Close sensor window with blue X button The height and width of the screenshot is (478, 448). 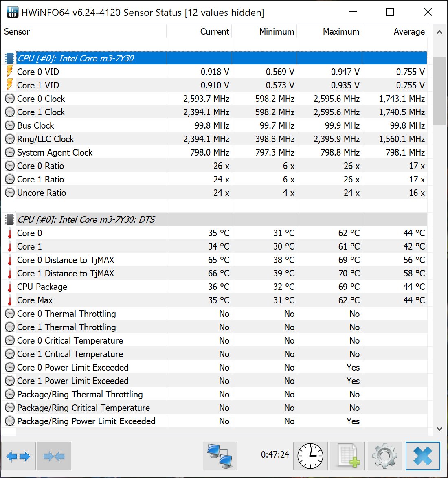[423, 456]
